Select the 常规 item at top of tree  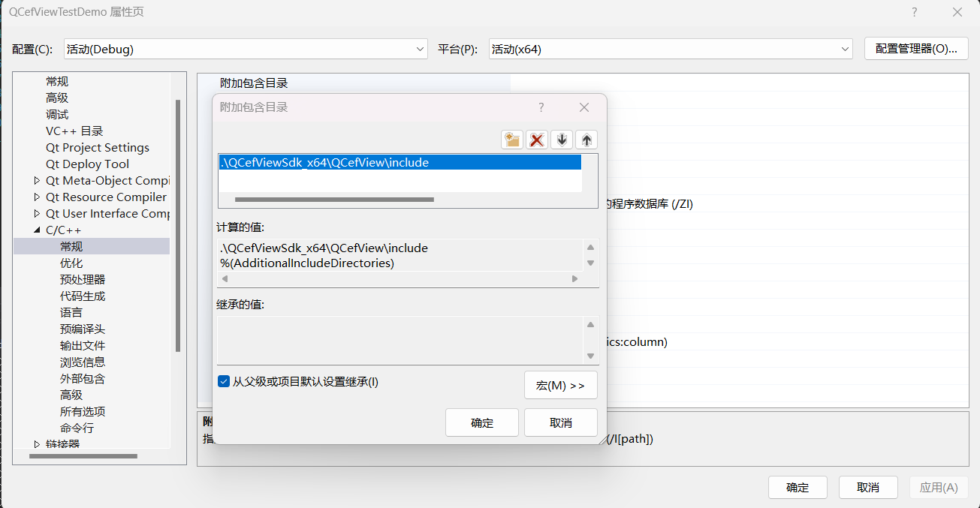click(x=57, y=81)
